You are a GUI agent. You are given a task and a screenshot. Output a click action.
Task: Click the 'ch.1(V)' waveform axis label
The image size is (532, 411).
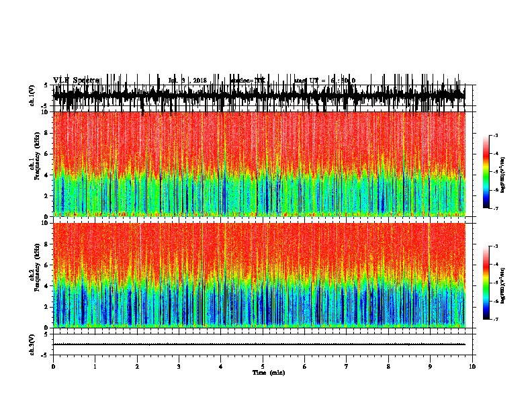click(x=32, y=95)
